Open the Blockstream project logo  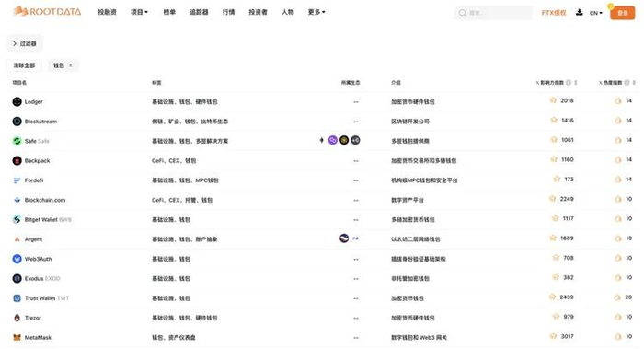(17, 122)
